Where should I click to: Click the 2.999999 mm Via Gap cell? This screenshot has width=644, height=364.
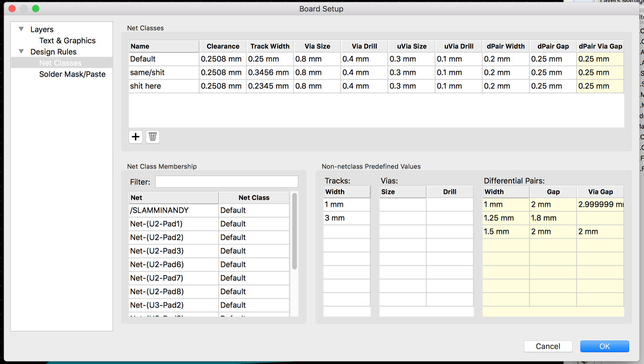[600, 204]
